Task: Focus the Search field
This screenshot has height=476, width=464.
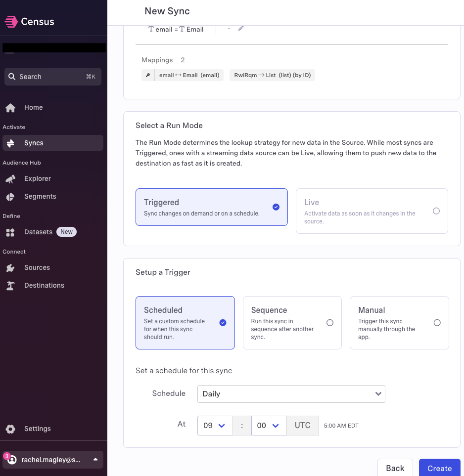Action: coord(53,77)
